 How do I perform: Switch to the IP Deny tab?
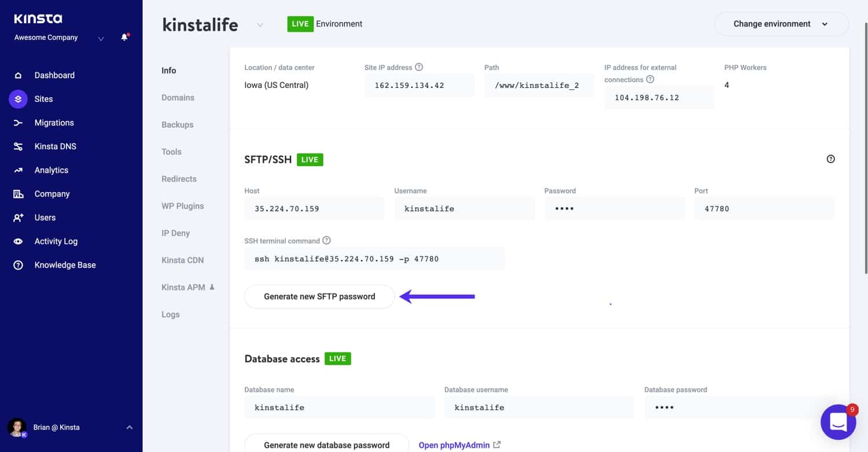click(175, 233)
